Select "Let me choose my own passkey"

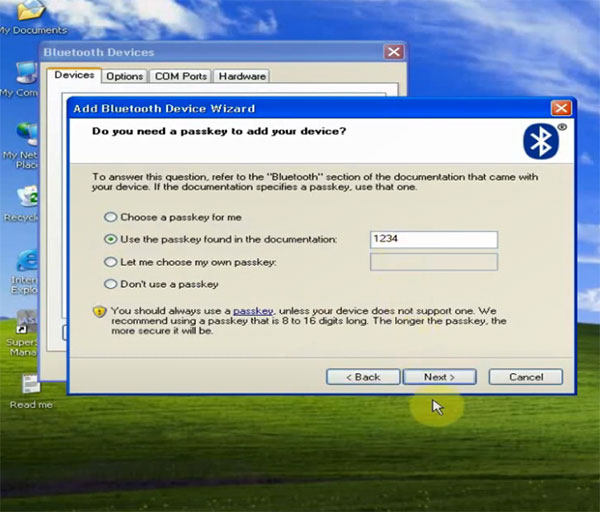click(111, 262)
